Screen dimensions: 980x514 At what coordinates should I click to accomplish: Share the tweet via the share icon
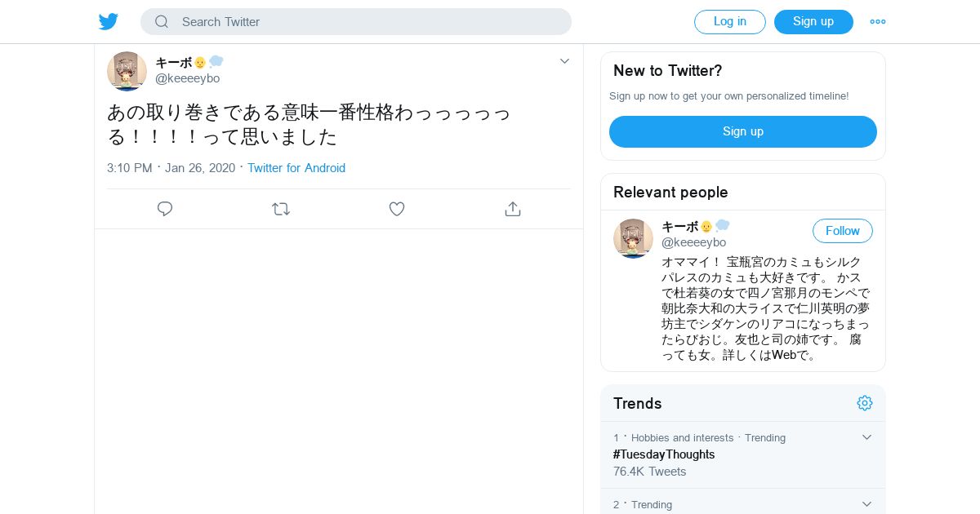point(513,209)
